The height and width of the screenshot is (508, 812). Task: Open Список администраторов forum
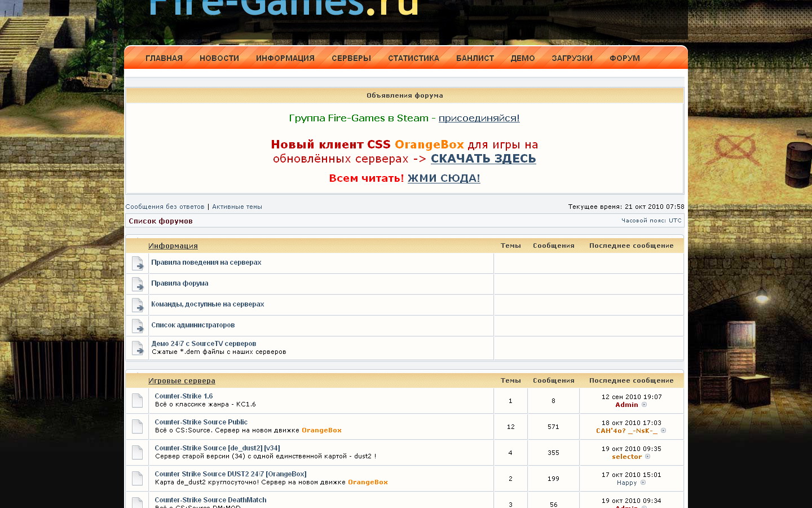coord(193,325)
